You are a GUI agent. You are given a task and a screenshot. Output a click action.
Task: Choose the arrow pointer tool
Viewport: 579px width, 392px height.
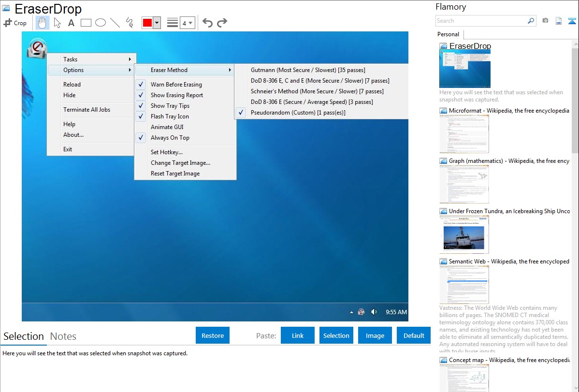(57, 23)
